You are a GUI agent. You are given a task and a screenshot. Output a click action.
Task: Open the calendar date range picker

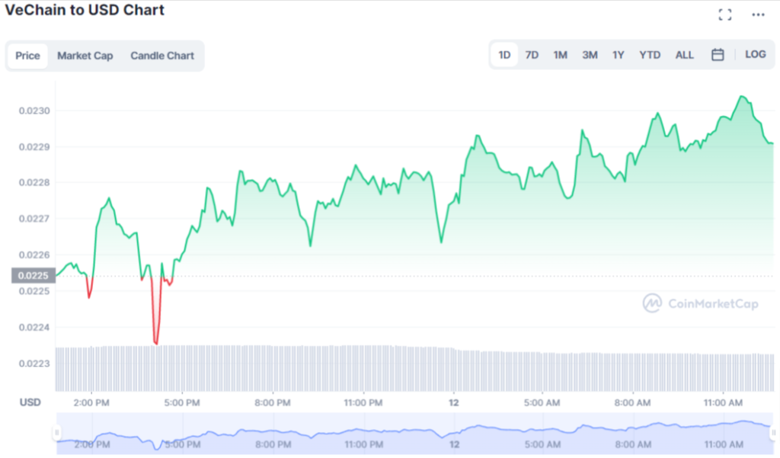coord(717,55)
